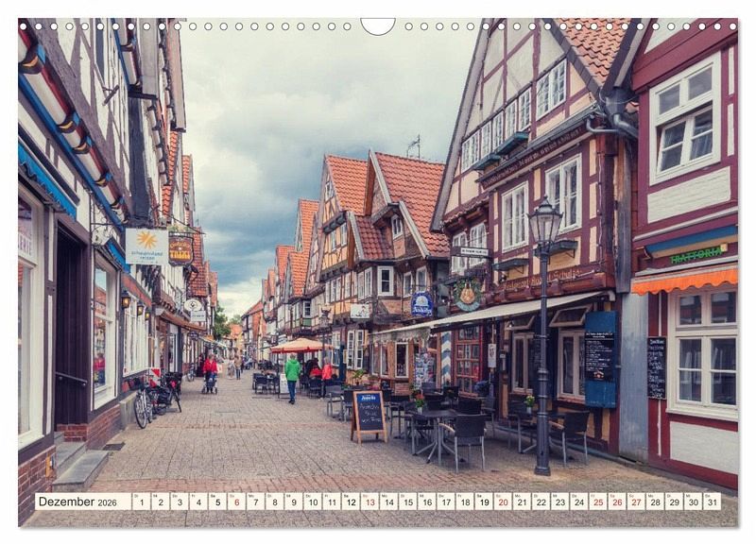The width and height of the screenshot is (756, 545).
Task: Click the parked bicycle on left
Action: pos(144,403)
